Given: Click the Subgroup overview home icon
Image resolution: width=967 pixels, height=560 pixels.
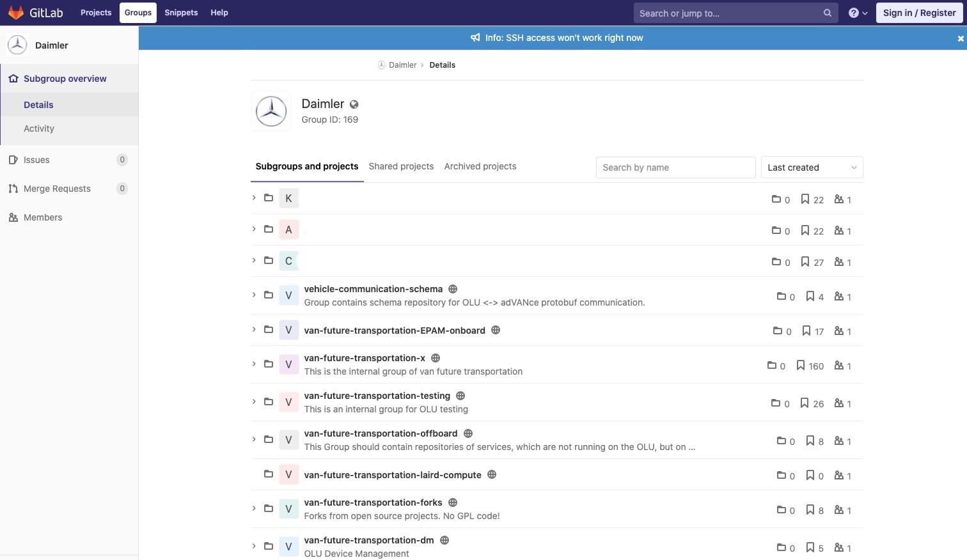Looking at the screenshot, I should coord(13,79).
